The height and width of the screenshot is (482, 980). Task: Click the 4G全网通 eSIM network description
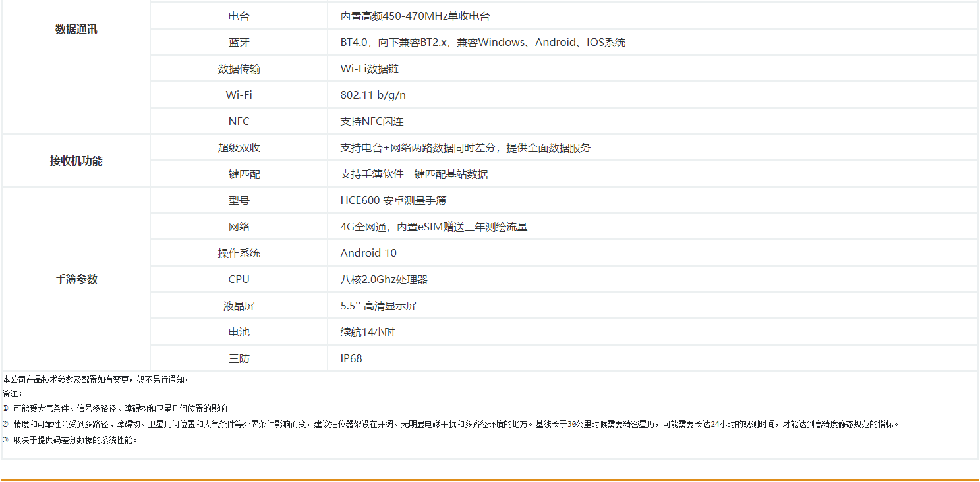tap(434, 227)
